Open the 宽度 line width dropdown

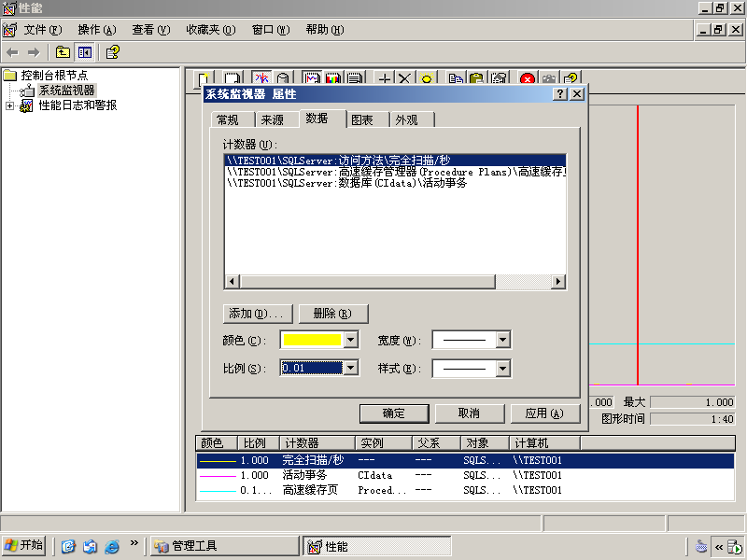[503, 340]
